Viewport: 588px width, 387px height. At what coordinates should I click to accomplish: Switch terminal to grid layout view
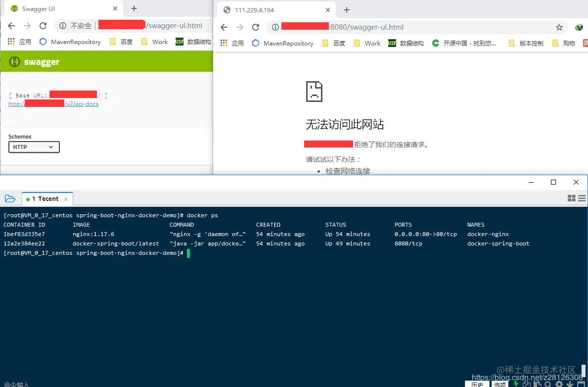pyautogui.click(x=572, y=198)
